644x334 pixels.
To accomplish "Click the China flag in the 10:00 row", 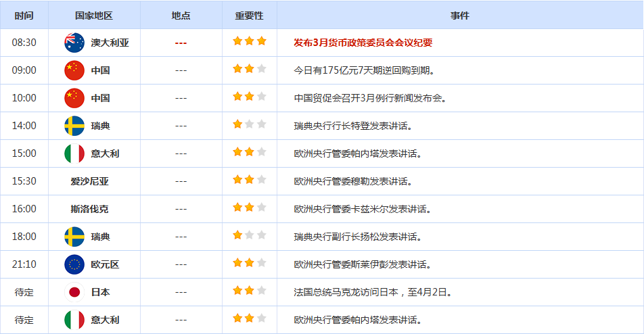I will (74, 98).
